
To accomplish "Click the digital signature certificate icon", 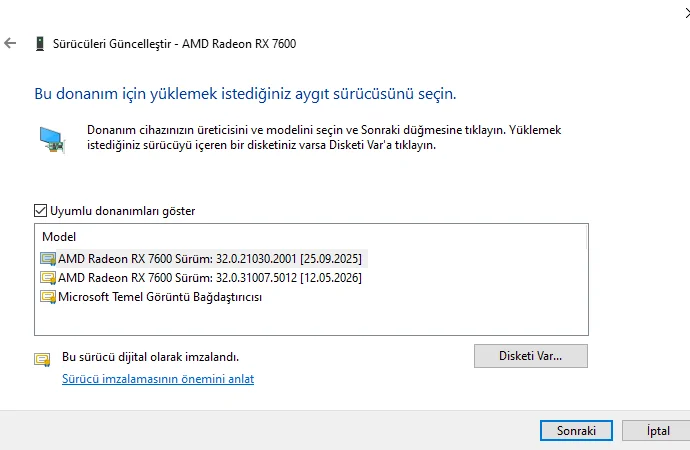I will 43,359.
